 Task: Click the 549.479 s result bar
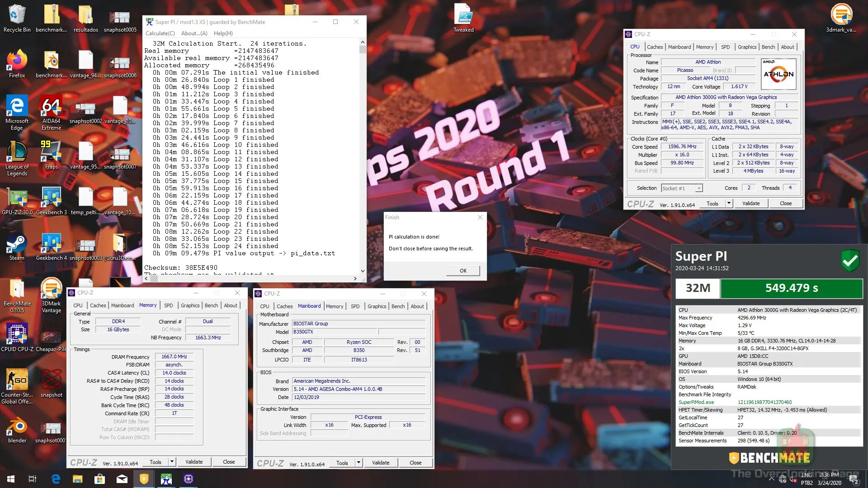pyautogui.click(x=791, y=288)
